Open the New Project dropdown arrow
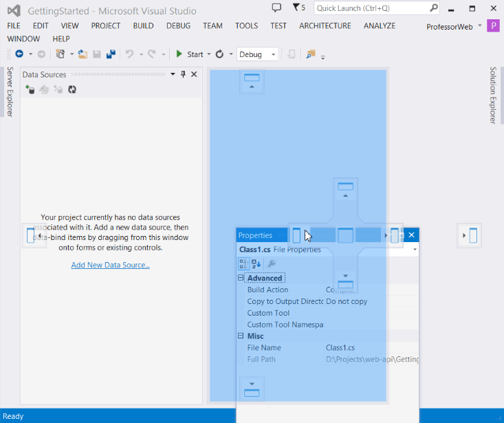Screen dimensions: 504x423 click(x=72, y=54)
